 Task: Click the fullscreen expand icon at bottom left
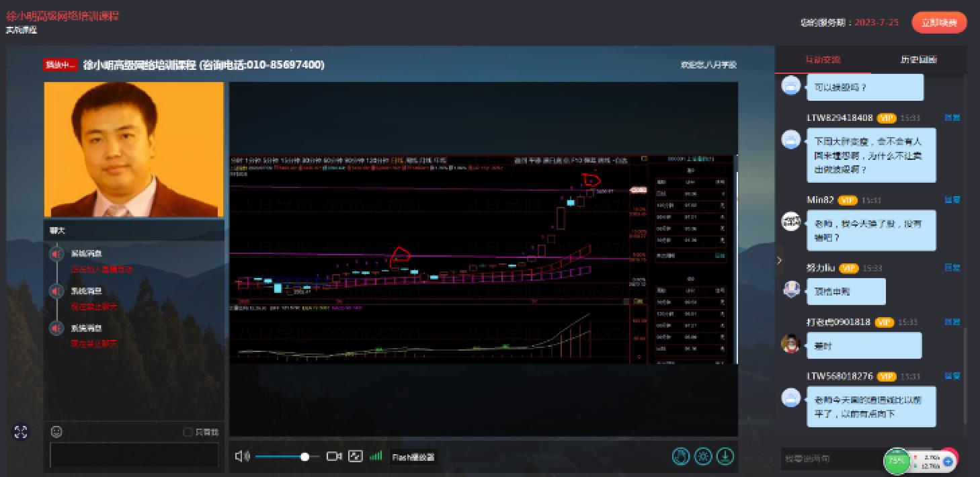[x=21, y=432]
